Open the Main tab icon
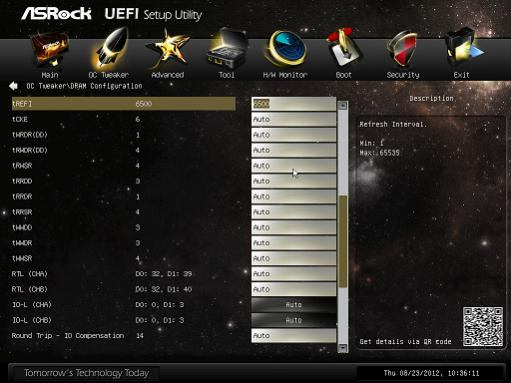This screenshot has height=383, width=511. pos(50,49)
